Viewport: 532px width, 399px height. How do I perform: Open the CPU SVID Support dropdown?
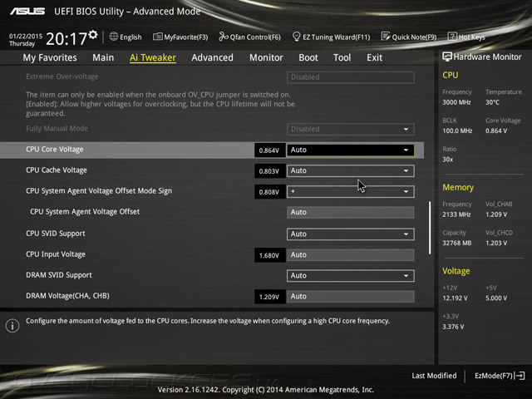point(351,234)
